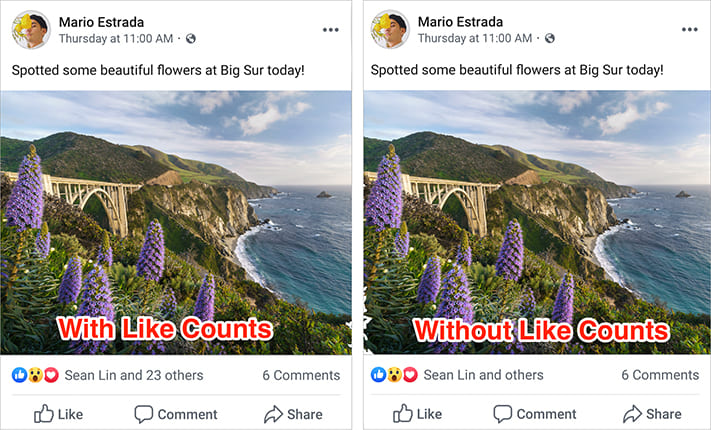Open '6 Comments' in the 'Without Like Counts' post
711x430 pixels.
pos(660,375)
